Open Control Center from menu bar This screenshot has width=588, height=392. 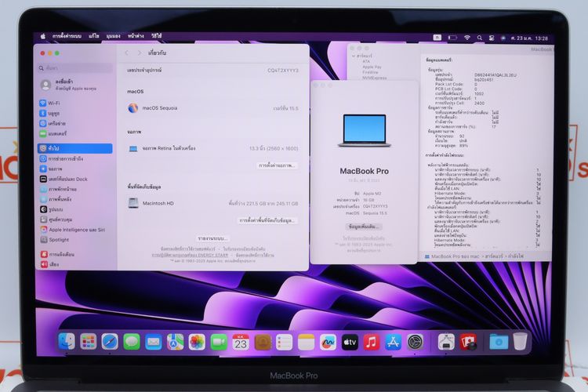tap(492, 38)
